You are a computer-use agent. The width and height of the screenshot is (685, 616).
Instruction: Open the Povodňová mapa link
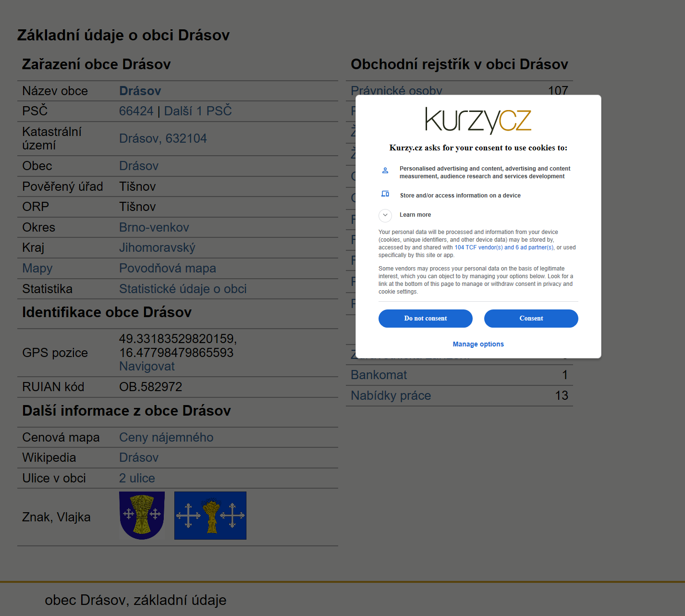[168, 269]
